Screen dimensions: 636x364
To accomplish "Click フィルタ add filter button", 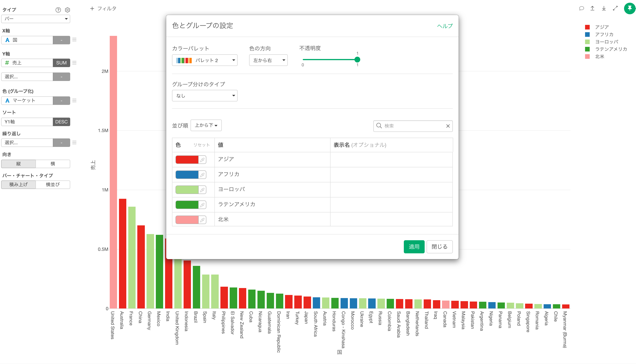I will tap(103, 8).
